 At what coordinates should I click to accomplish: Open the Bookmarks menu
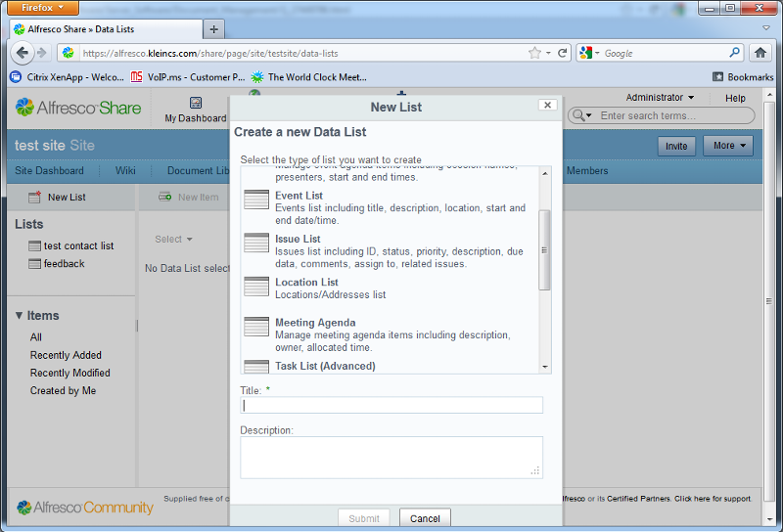coord(743,77)
